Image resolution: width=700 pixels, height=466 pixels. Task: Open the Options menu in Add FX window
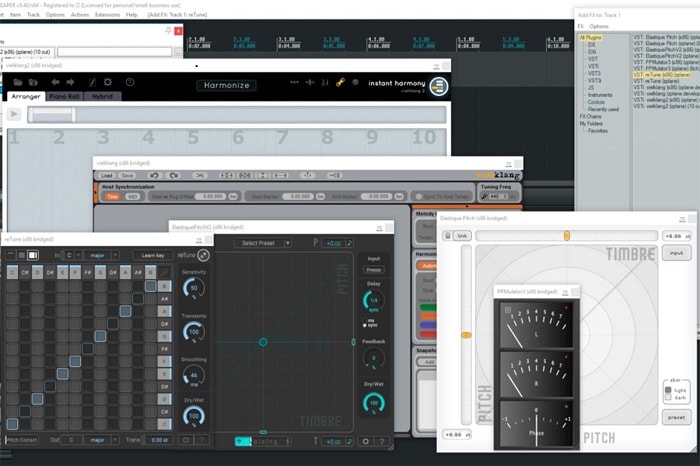[x=599, y=26]
